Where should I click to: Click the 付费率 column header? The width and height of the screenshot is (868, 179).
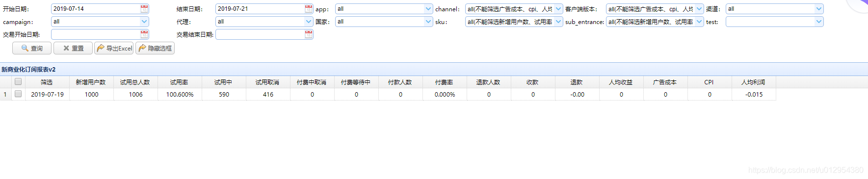(x=445, y=82)
